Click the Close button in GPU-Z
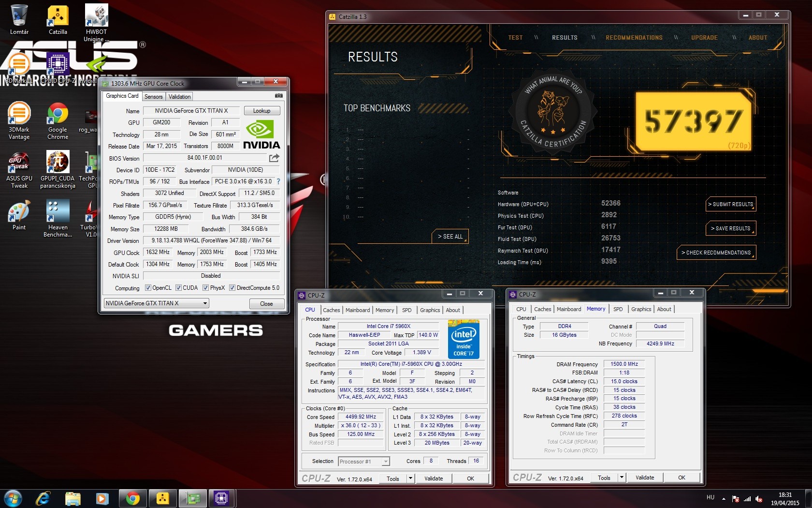Screen dimensions: 812x508 tap(266, 304)
